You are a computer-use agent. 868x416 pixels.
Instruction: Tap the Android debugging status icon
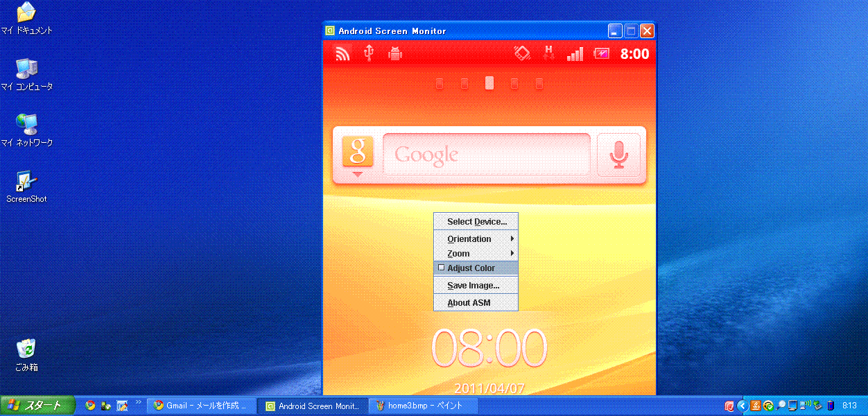pyautogui.click(x=395, y=53)
